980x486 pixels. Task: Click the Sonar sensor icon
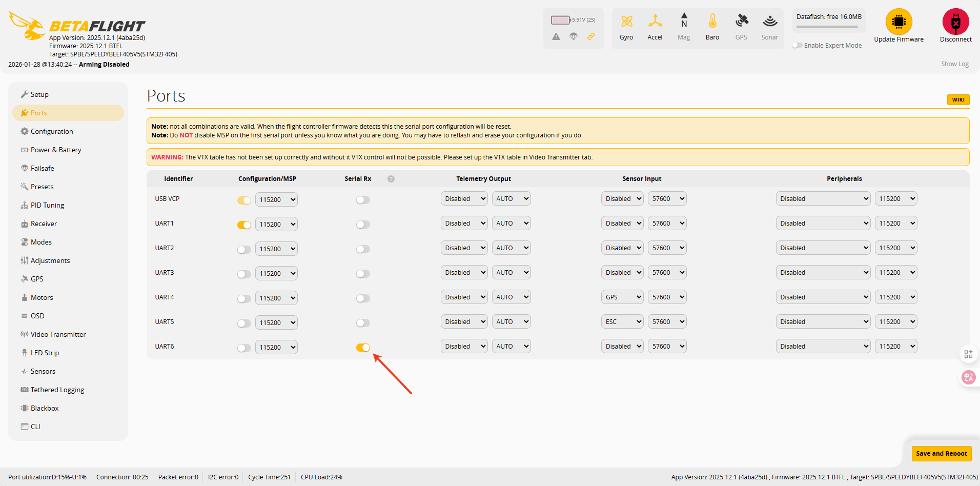769,22
